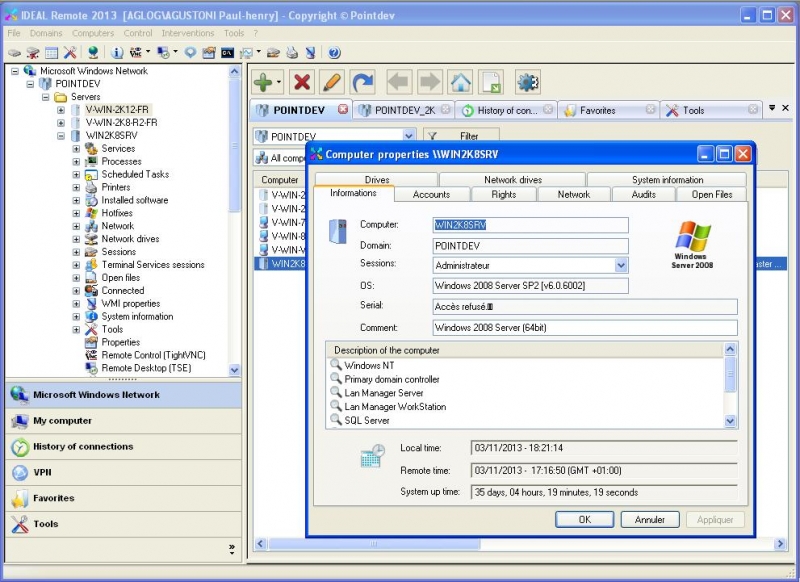800x582 pixels.
Task: Open the Sessions Administrateur dropdown
Action: pos(621,265)
